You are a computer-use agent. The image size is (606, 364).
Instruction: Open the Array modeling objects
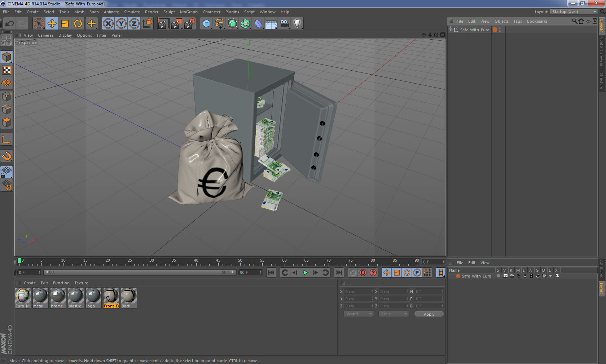click(x=245, y=24)
